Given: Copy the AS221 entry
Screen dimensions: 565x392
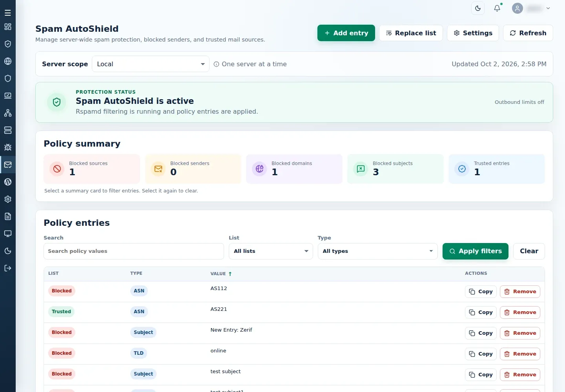Looking at the screenshot, I should (481, 312).
